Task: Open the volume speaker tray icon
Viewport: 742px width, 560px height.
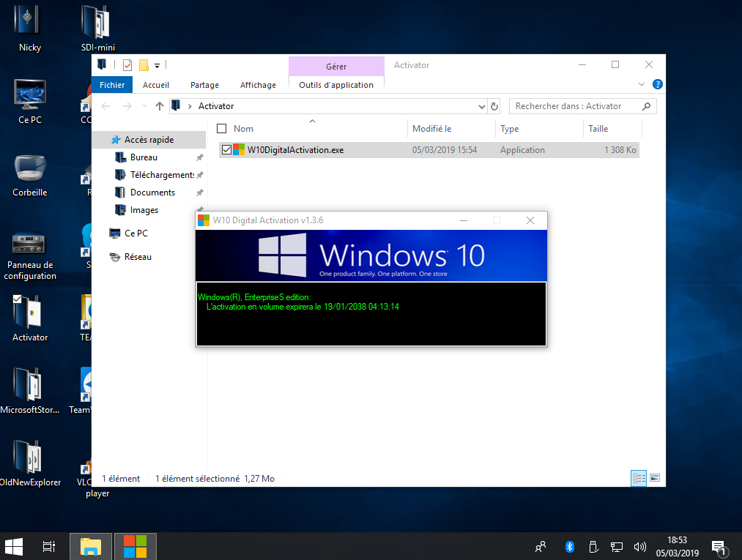Action: coord(639,547)
